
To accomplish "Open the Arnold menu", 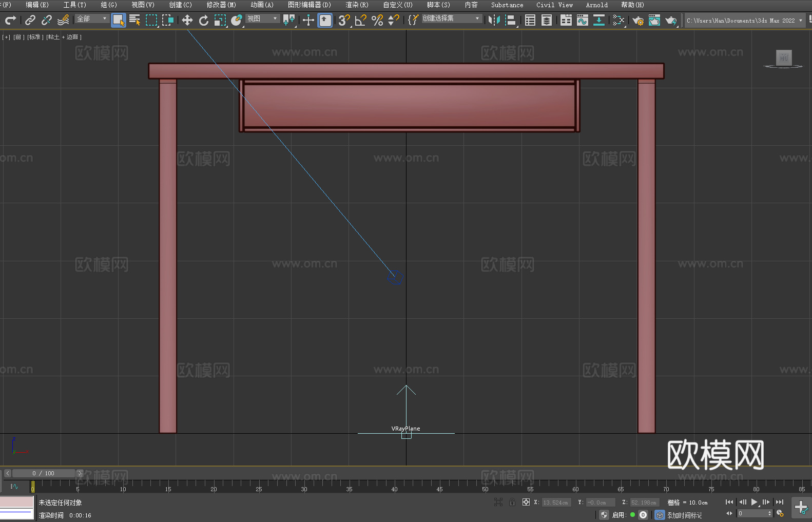I will 597,5.
